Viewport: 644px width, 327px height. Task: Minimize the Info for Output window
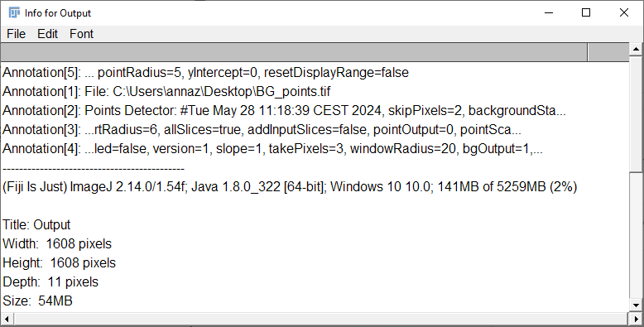pyautogui.click(x=549, y=12)
